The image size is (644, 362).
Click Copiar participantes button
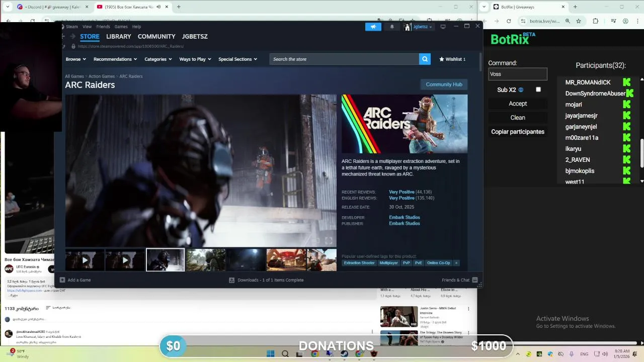(x=518, y=132)
